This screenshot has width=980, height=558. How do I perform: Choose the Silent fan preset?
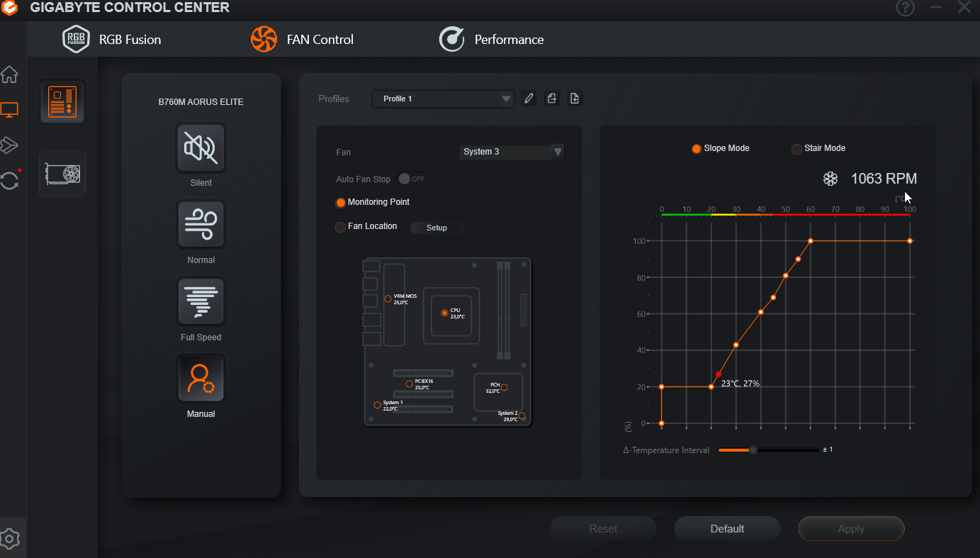click(201, 147)
